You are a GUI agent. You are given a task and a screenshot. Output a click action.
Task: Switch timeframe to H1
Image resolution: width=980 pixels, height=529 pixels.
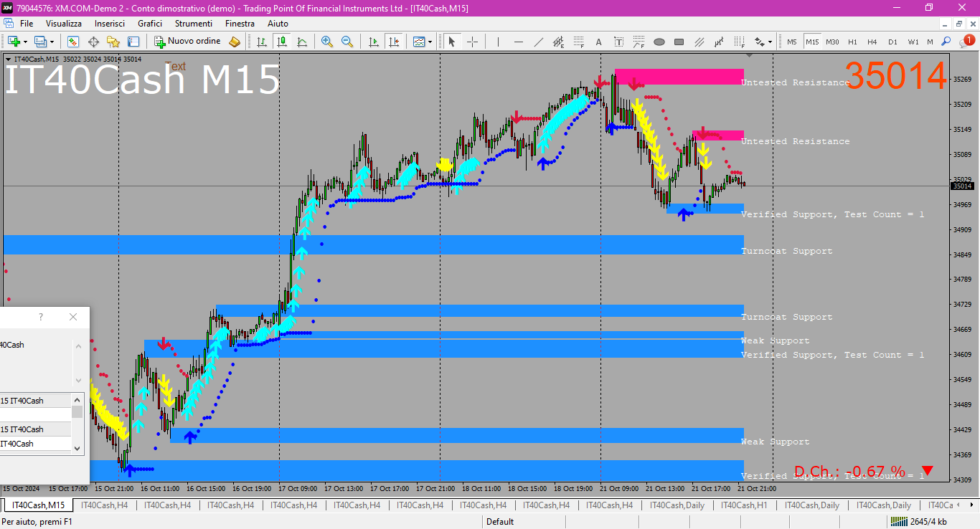852,42
